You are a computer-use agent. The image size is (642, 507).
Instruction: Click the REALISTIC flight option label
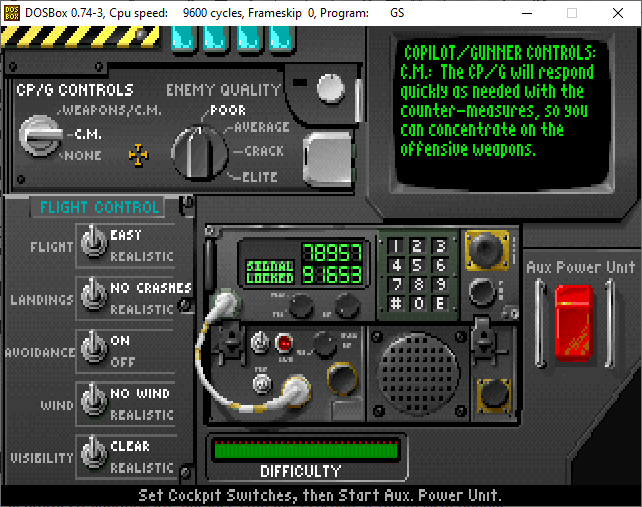click(142, 256)
